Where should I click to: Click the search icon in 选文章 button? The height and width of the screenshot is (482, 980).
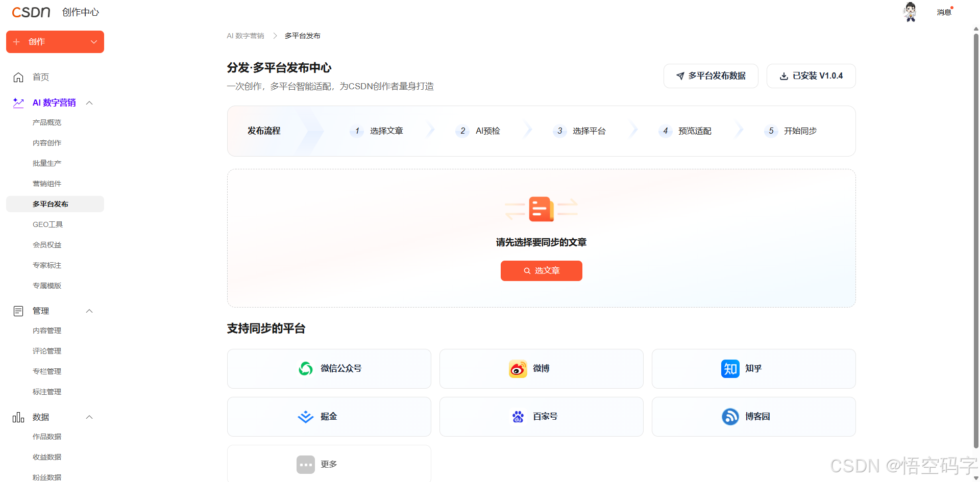pyautogui.click(x=527, y=271)
